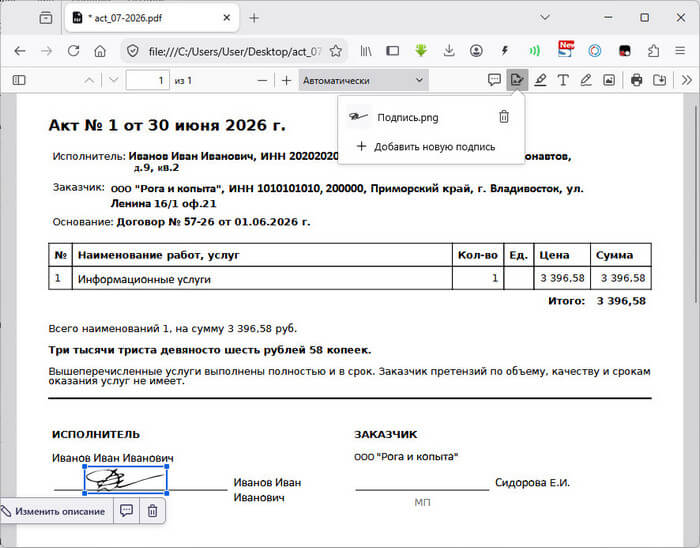The height and width of the screenshot is (548, 700).
Task: Show the browser sidebar
Action: (x=393, y=51)
